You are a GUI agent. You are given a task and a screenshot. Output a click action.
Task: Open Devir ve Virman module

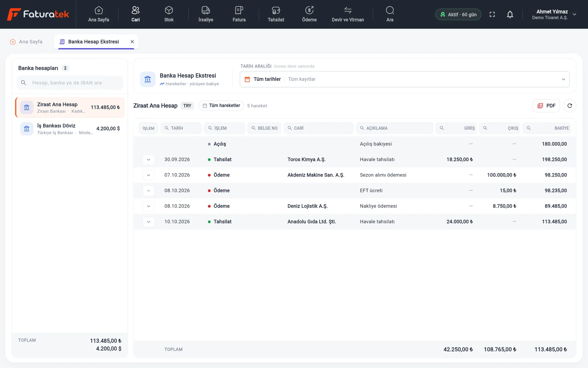[x=348, y=14]
